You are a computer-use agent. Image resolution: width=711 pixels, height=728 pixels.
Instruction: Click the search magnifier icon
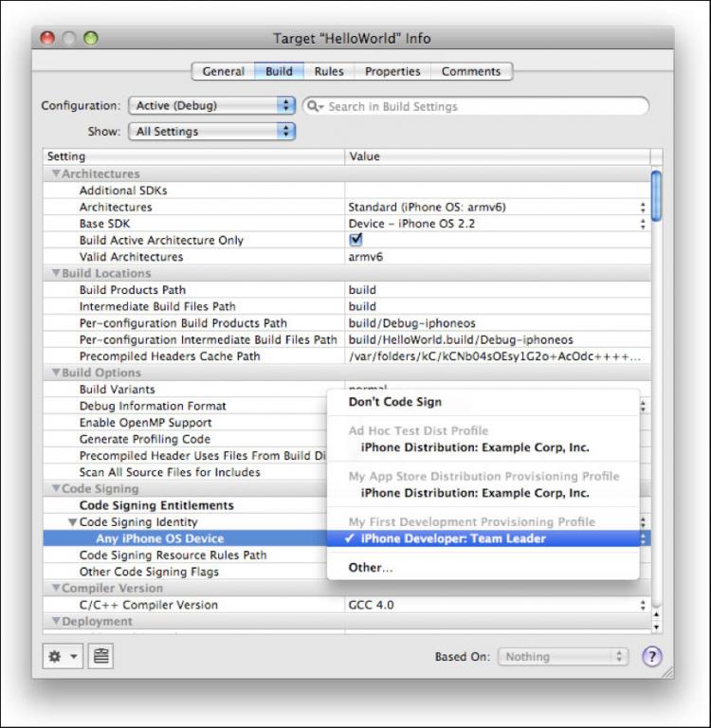click(x=315, y=106)
